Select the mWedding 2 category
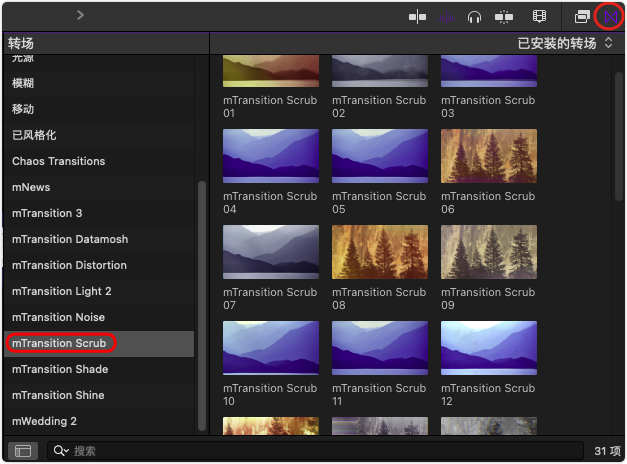627x464 pixels. point(99,421)
